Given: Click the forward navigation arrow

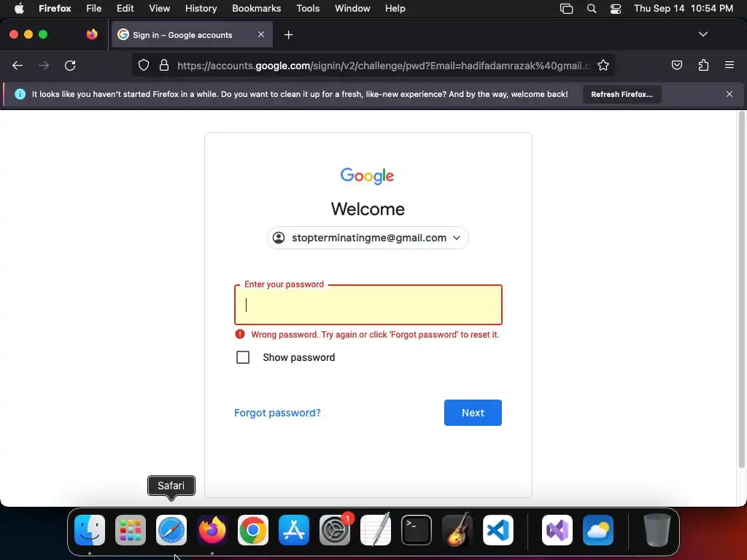Looking at the screenshot, I should 44,65.
